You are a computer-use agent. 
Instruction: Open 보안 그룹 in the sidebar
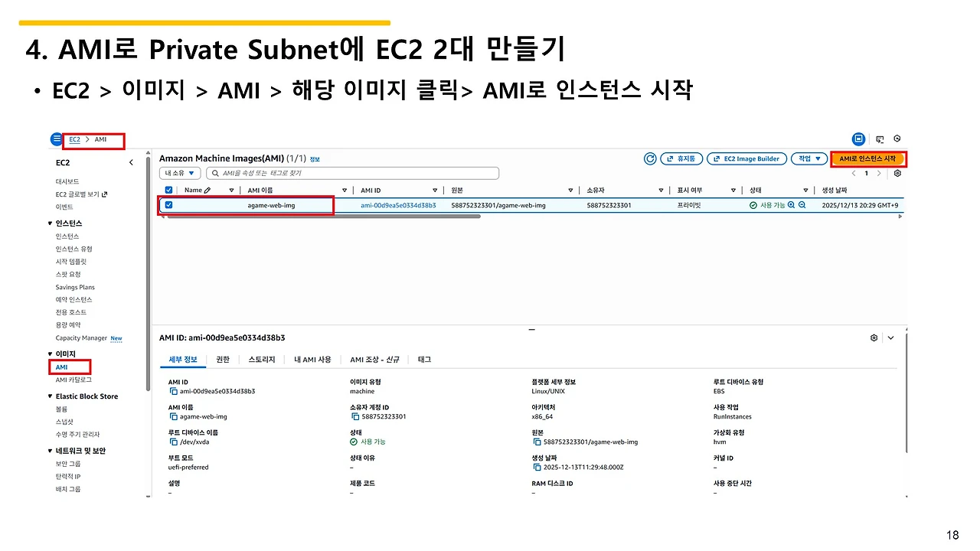tap(68, 464)
